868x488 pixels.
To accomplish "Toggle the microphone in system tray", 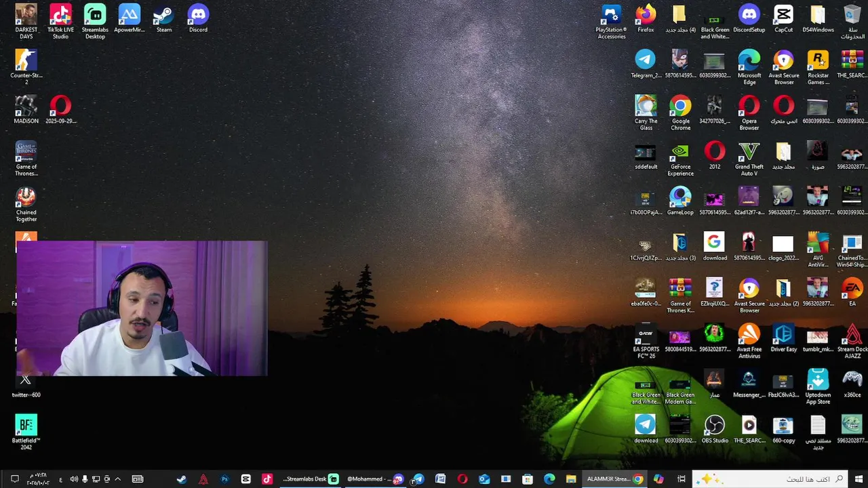I will point(85,479).
